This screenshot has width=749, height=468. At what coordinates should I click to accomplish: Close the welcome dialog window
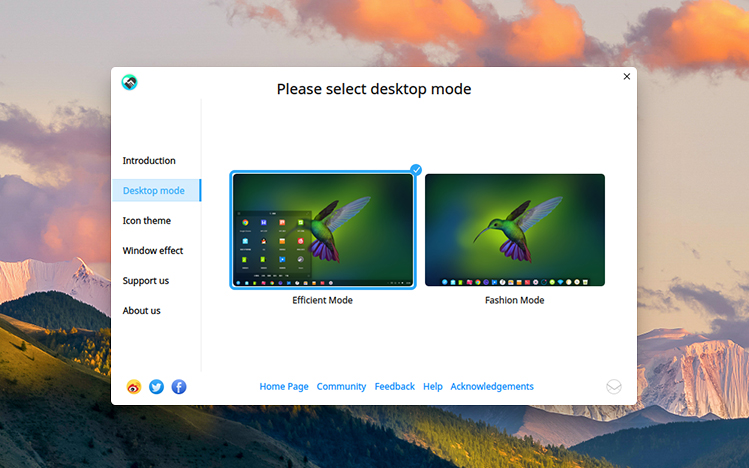pos(627,76)
